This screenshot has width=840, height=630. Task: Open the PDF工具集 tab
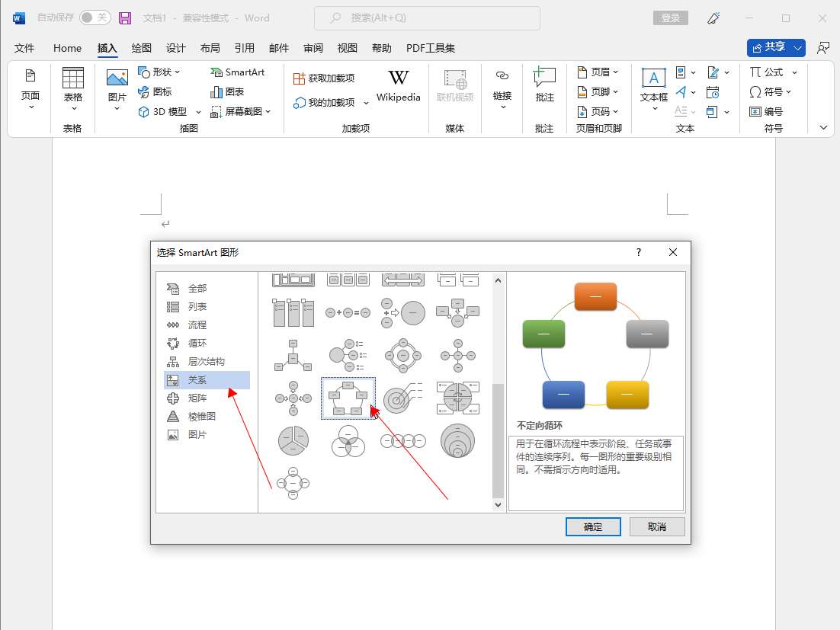click(431, 48)
